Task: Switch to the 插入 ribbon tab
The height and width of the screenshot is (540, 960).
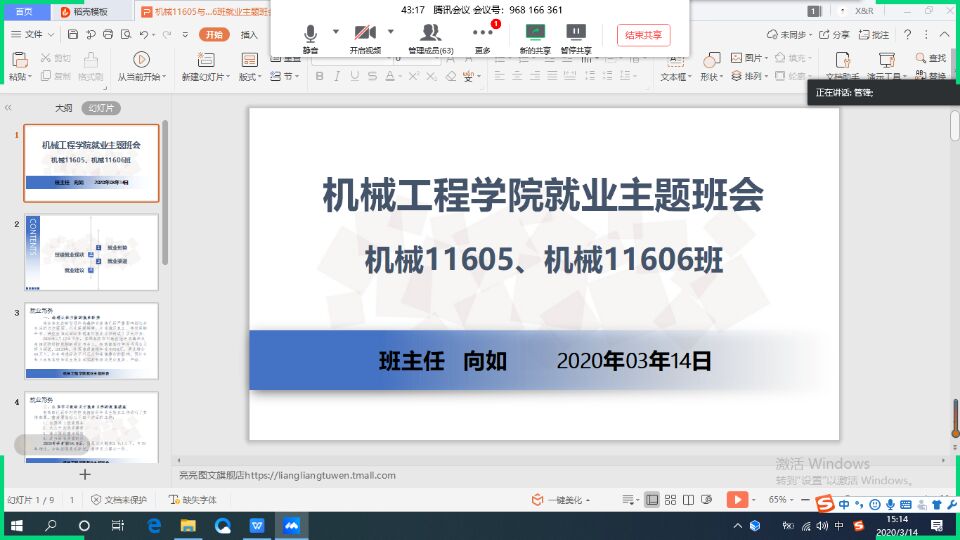Action: point(249,34)
